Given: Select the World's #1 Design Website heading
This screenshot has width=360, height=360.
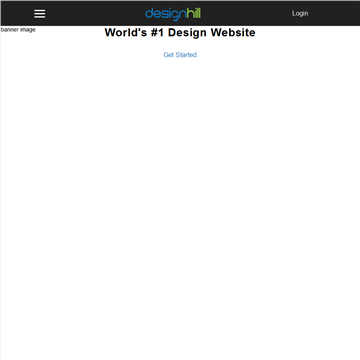Looking at the screenshot, I should point(180,33).
